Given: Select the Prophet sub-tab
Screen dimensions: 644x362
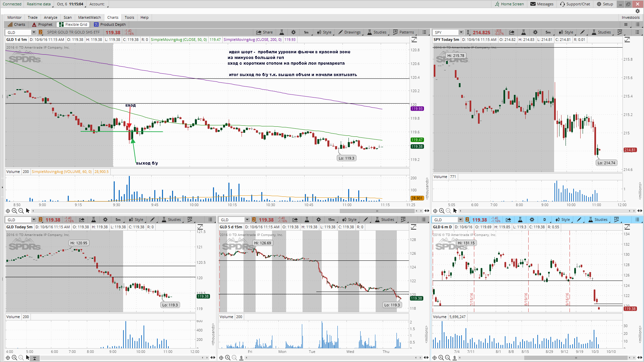Looking at the screenshot, I should (x=42, y=24).
